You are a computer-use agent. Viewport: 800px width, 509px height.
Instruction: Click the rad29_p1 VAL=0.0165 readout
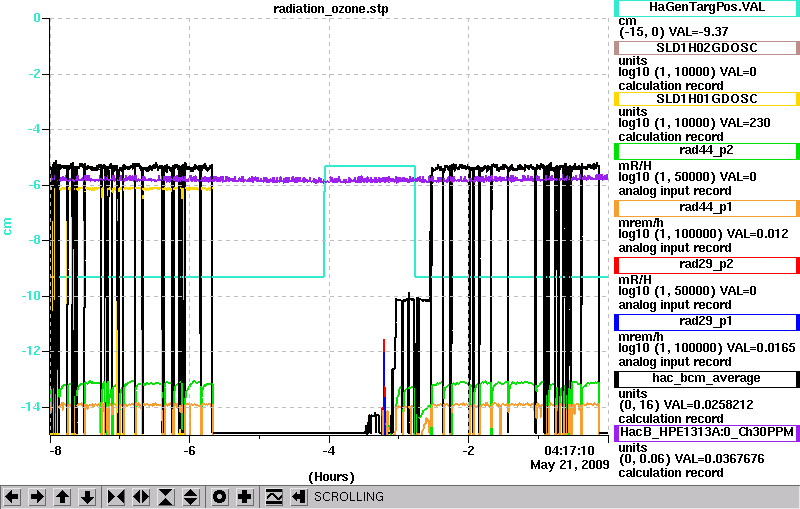707,348
